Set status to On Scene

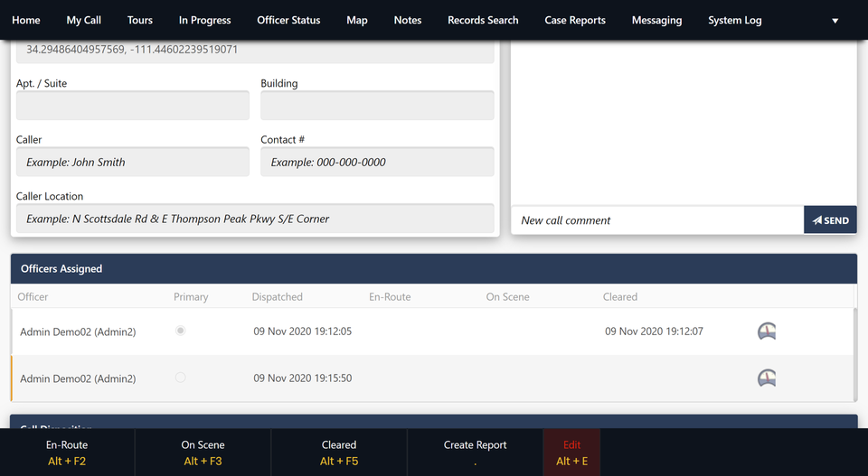[x=203, y=453]
